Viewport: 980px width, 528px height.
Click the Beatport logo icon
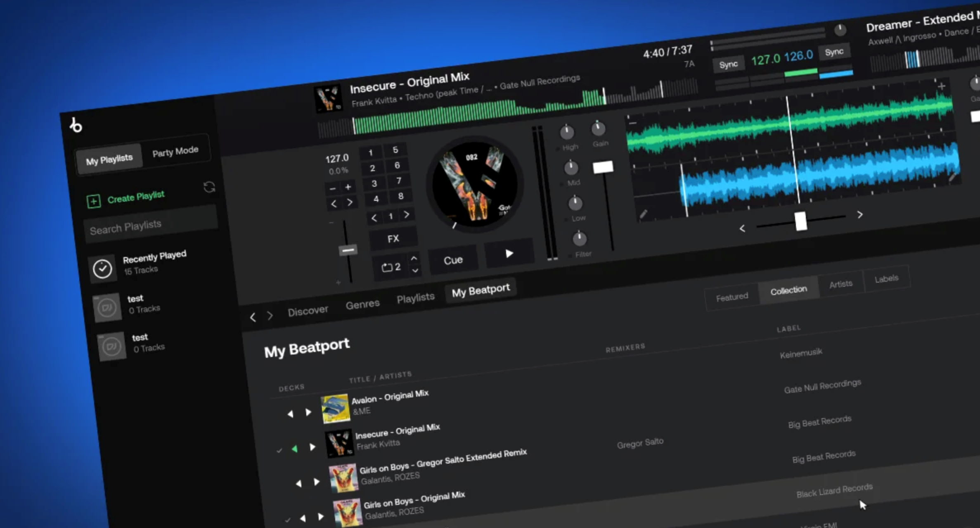click(76, 125)
